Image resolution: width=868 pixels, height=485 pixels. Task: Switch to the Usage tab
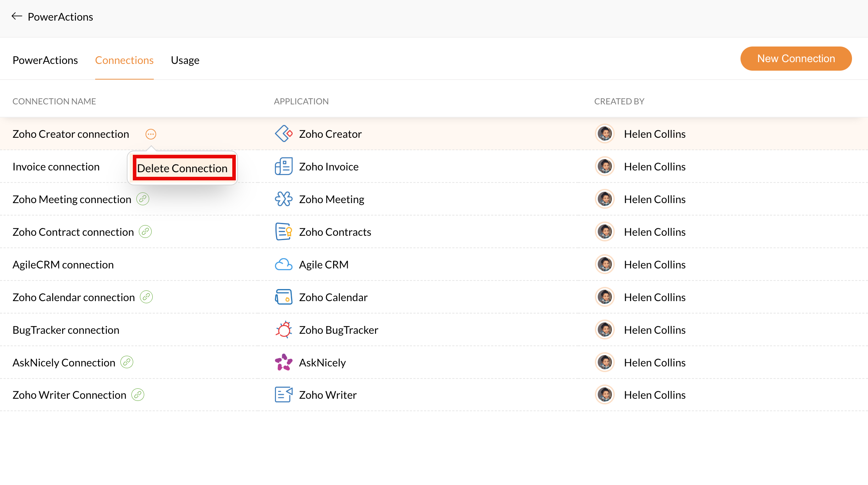click(185, 60)
